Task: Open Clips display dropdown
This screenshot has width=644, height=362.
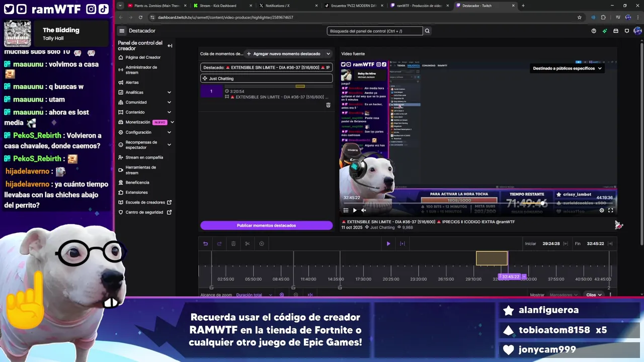Action: (x=594, y=295)
